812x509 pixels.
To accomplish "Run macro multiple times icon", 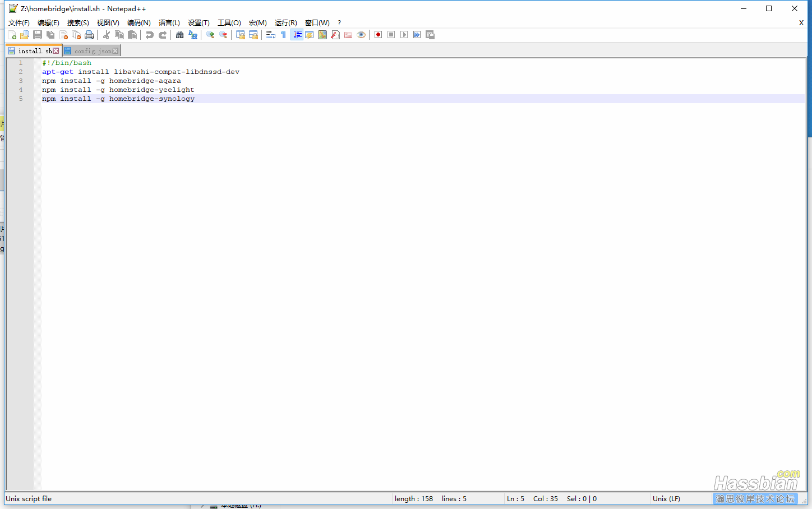I will [x=417, y=35].
